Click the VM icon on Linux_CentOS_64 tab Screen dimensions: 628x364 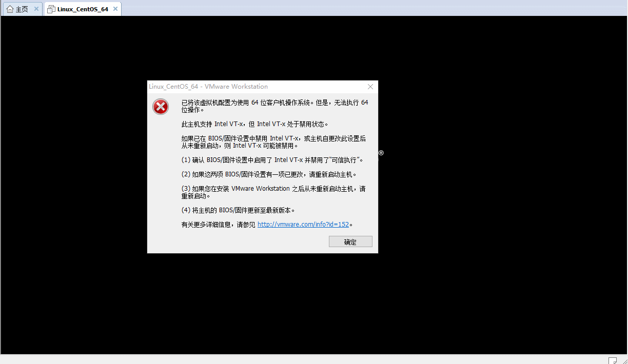click(51, 9)
